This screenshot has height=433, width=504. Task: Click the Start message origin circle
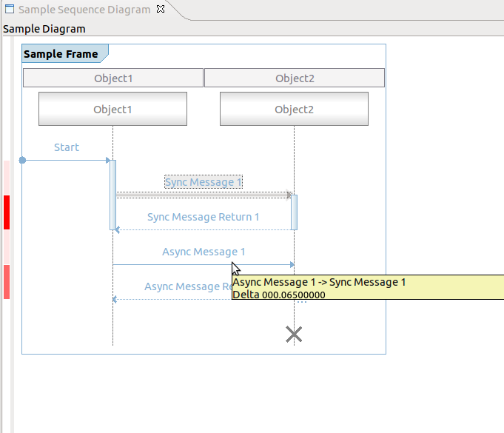(x=22, y=160)
